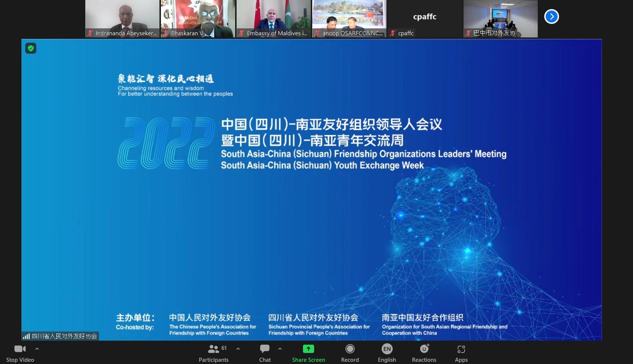Select Bhaskaran V video thumbnail
633x364 pixels.
198,19
